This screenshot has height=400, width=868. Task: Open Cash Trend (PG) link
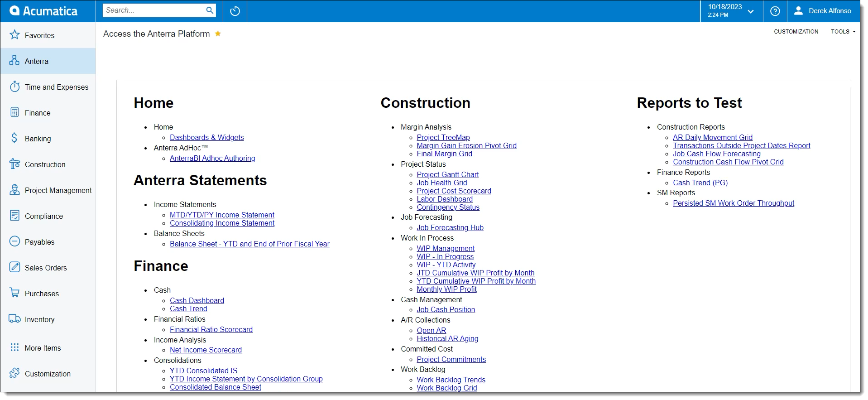tap(700, 183)
